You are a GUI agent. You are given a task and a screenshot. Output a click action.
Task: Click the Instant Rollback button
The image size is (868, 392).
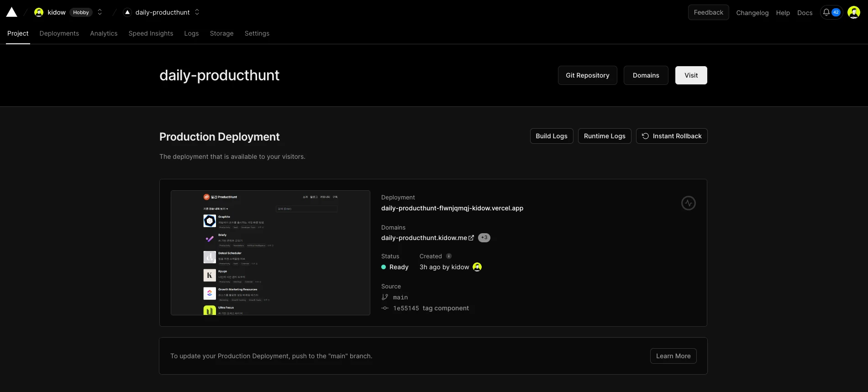(672, 136)
